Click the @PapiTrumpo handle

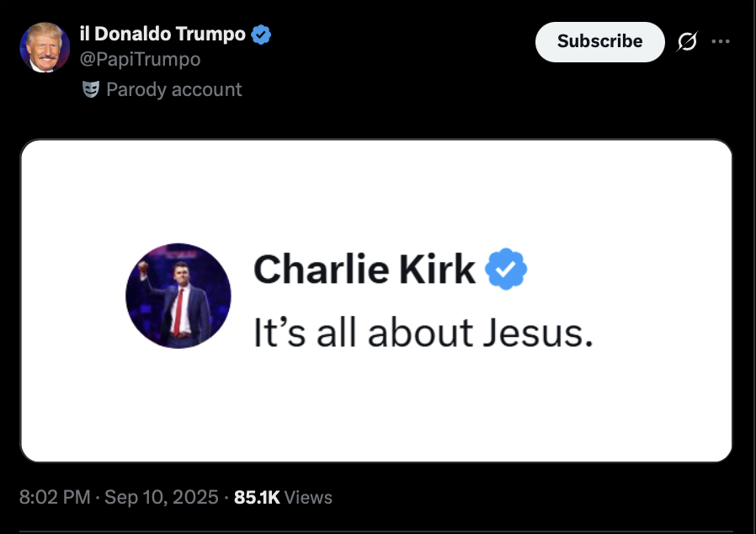pos(140,60)
